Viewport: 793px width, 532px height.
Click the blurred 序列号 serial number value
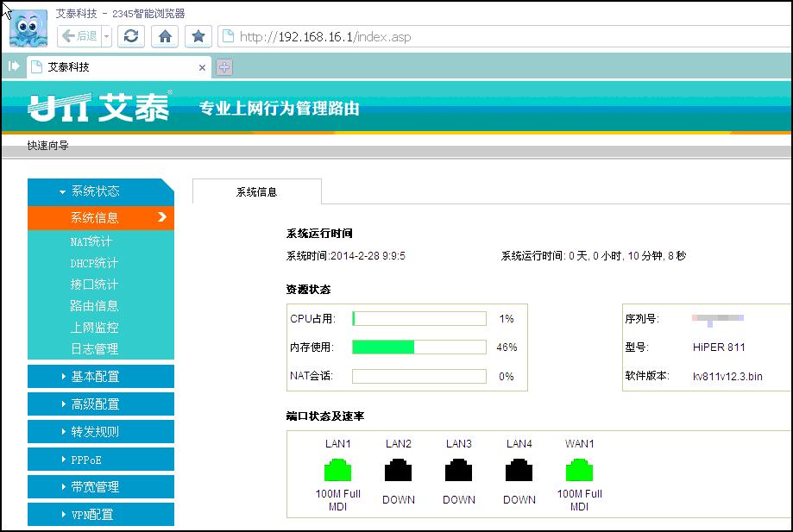718,320
